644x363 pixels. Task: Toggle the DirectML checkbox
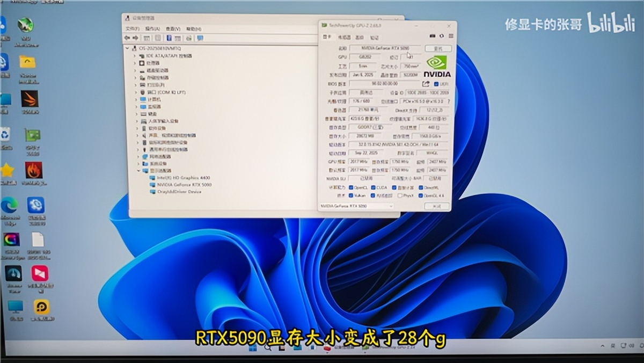pyautogui.click(x=421, y=187)
